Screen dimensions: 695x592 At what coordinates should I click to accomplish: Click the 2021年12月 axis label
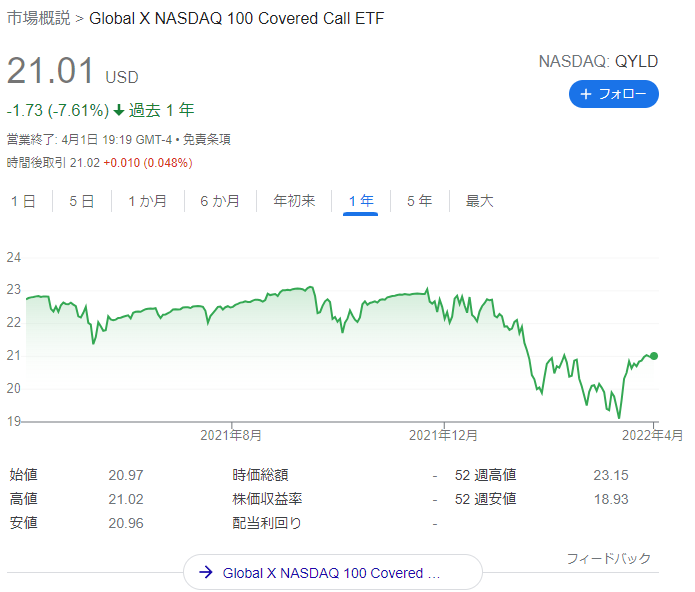point(443,435)
